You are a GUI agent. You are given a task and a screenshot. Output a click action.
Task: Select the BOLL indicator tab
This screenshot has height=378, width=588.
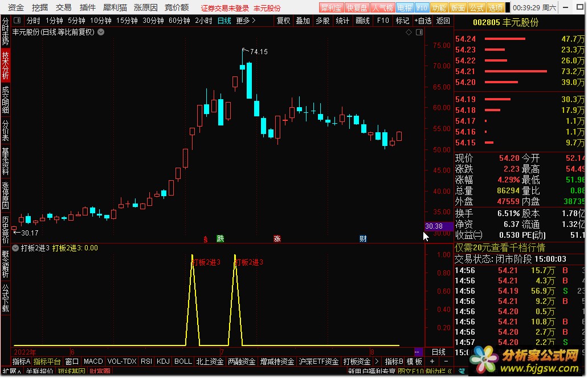pyautogui.click(x=183, y=361)
